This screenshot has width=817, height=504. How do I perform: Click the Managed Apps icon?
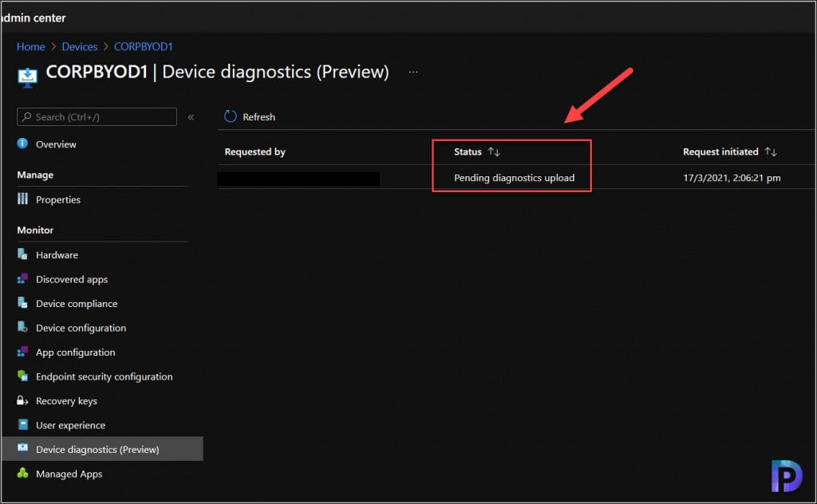click(22, 473)
